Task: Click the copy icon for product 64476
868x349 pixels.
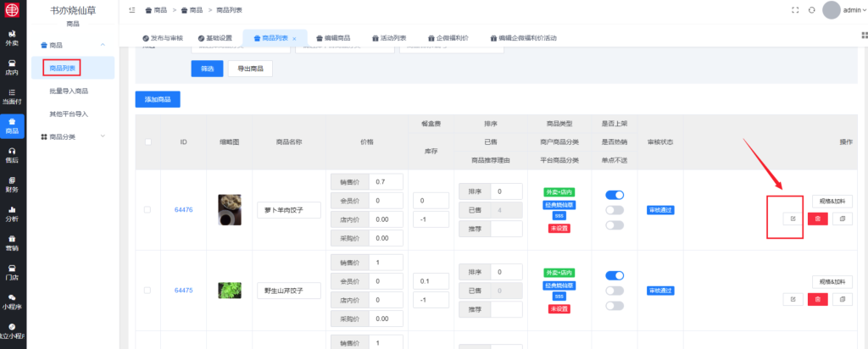Action: (x=842, y=219)
